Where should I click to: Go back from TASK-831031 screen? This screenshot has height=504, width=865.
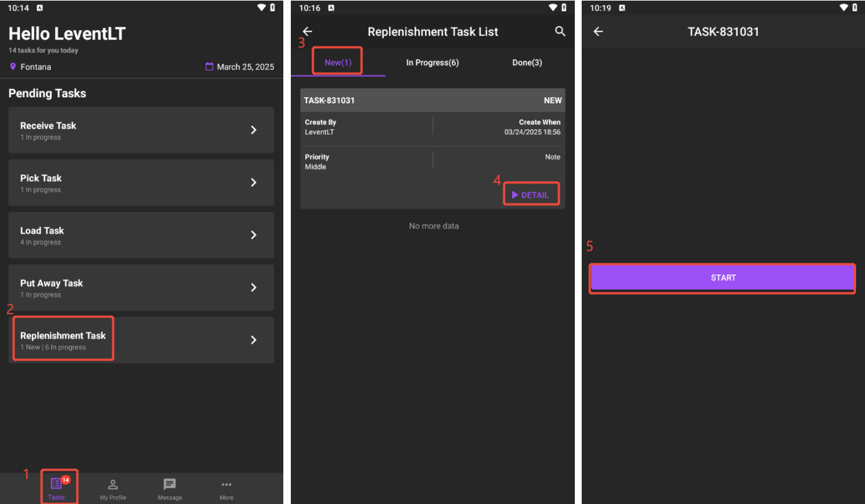click(598, 31)
